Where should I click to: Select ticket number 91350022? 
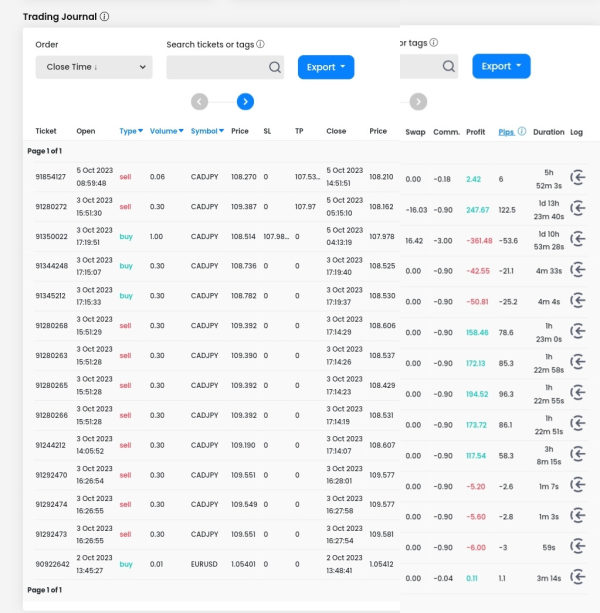[51, 237]
